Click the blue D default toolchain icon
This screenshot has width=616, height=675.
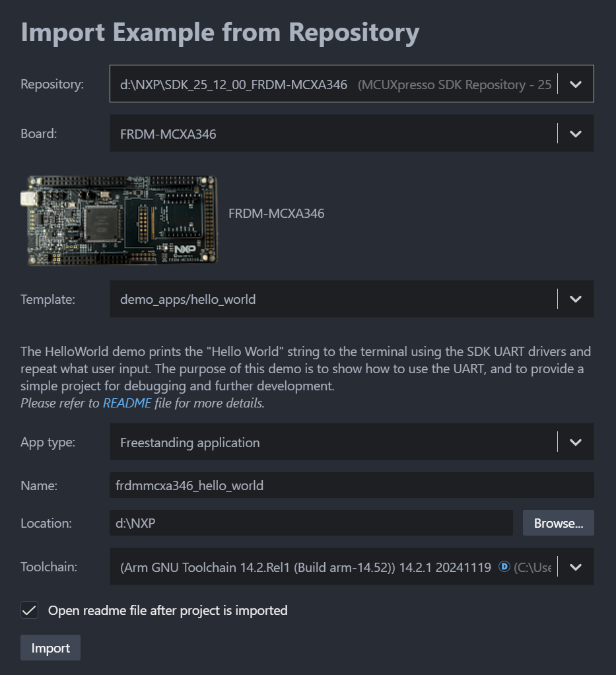[x=504, y=567]
